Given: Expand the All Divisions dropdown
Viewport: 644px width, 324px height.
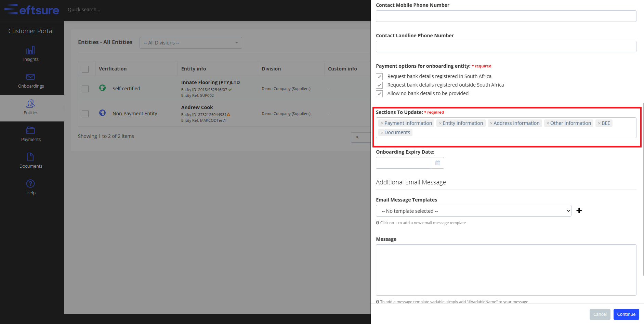Looking at the screenshot, I should point(190,43).
